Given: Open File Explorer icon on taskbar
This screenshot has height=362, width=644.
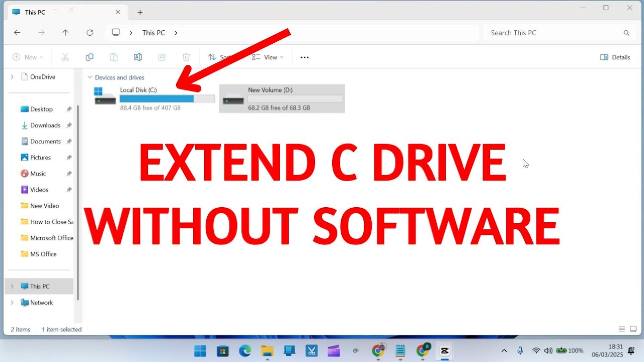Looking at the screenshot, I should (x=267, y=350).
